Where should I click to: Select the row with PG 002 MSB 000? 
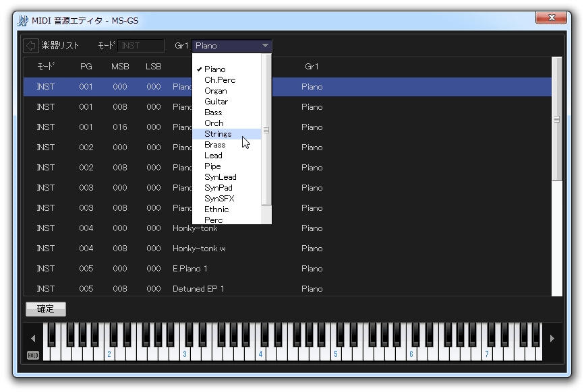[287, 147]
